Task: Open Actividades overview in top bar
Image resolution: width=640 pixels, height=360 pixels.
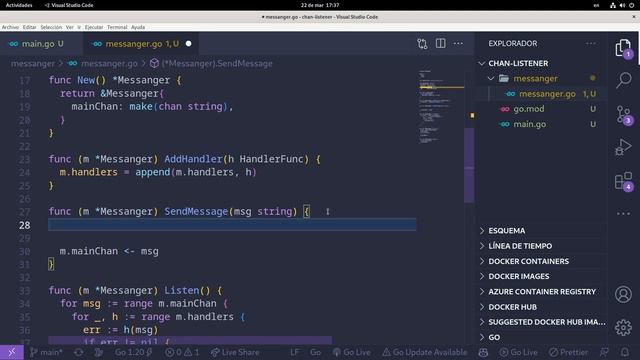Action: pos(19,5)
